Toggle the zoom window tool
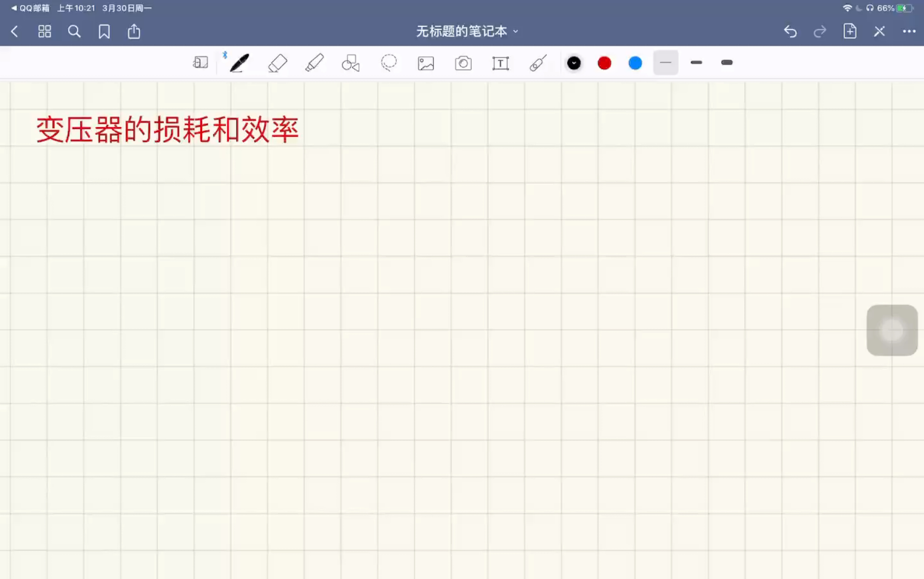This screenshot has height=579, width=924. (201, 63)
